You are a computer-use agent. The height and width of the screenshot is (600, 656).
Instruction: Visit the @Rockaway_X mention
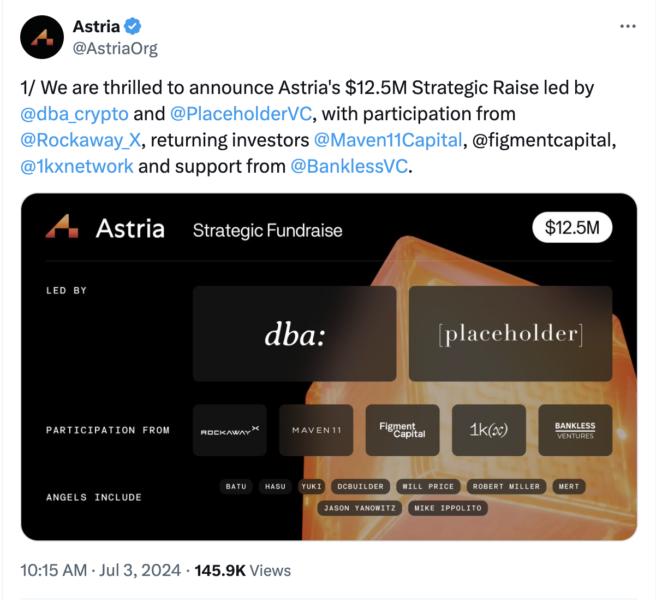[x=81, y=140]
